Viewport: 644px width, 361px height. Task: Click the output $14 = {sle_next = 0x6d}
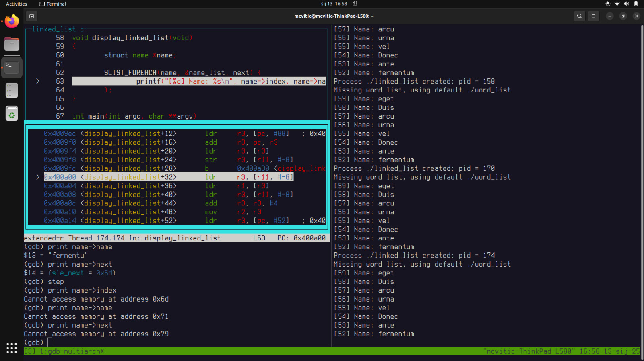pos(70,273)
